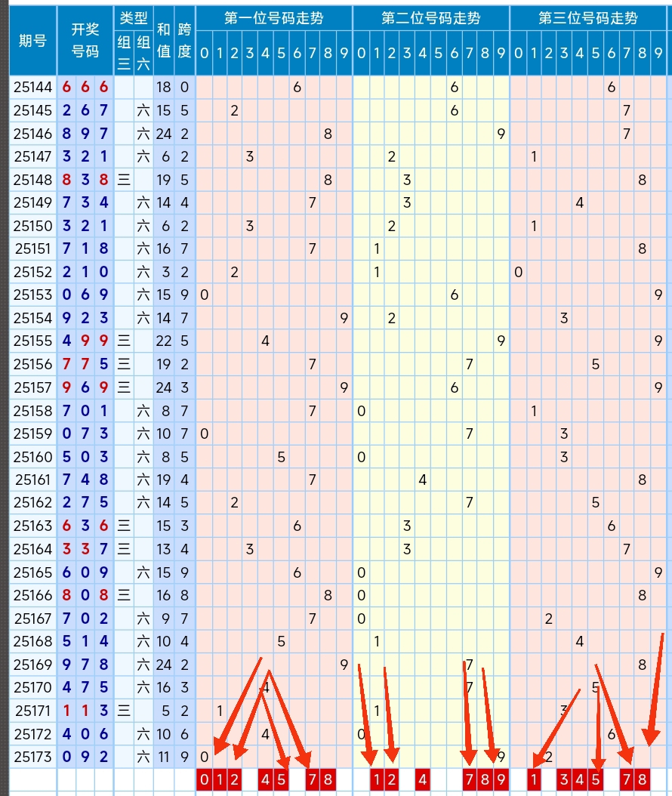Pick red 8 box below third-position trend
Image resolution: width=672 pixels, height=796 pixels.
pyautogui.click(x=642, y=779)
